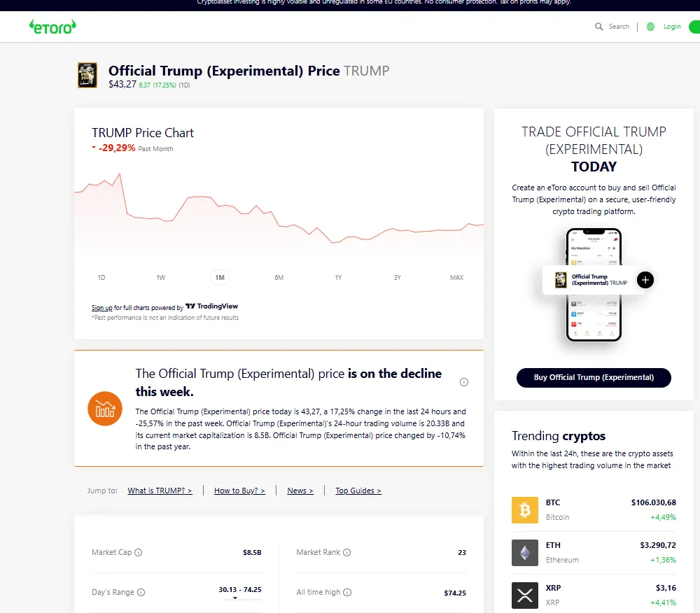This screenshot has height=613, width=700.
Task: Click the orange declining chart icon
Action: [105, 409]
